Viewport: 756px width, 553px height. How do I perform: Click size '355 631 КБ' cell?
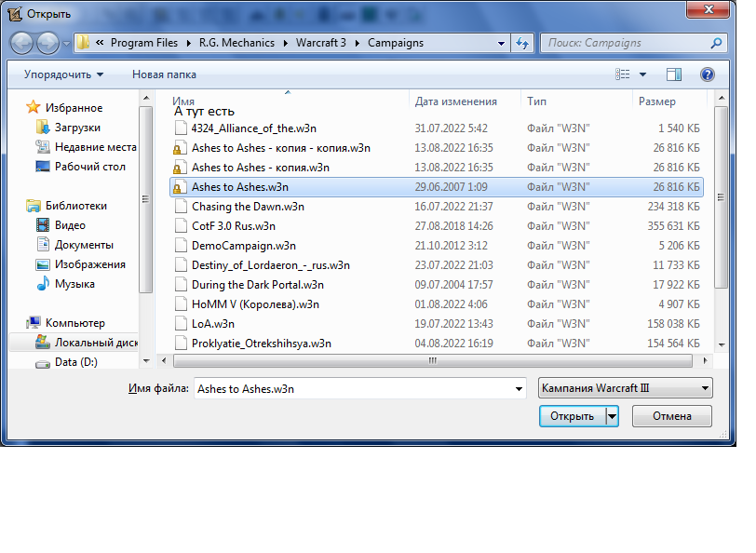pyautogui.click(x=673, y=226)
